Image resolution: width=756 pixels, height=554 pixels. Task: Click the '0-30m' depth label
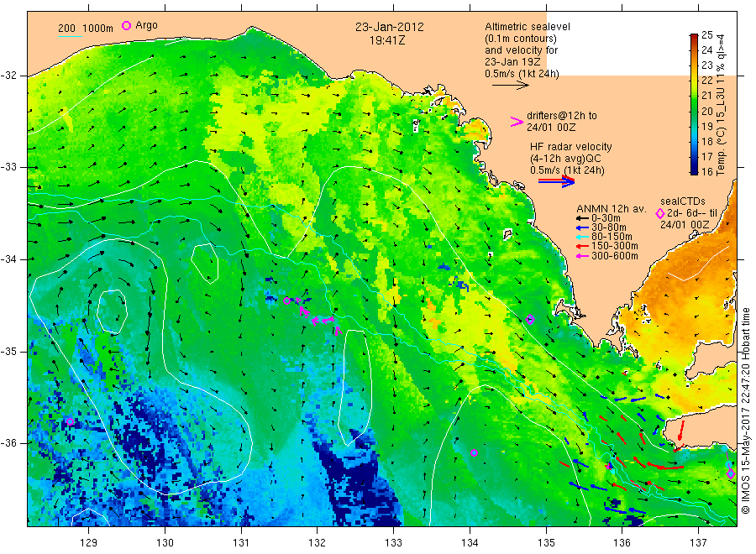[606, 219]
